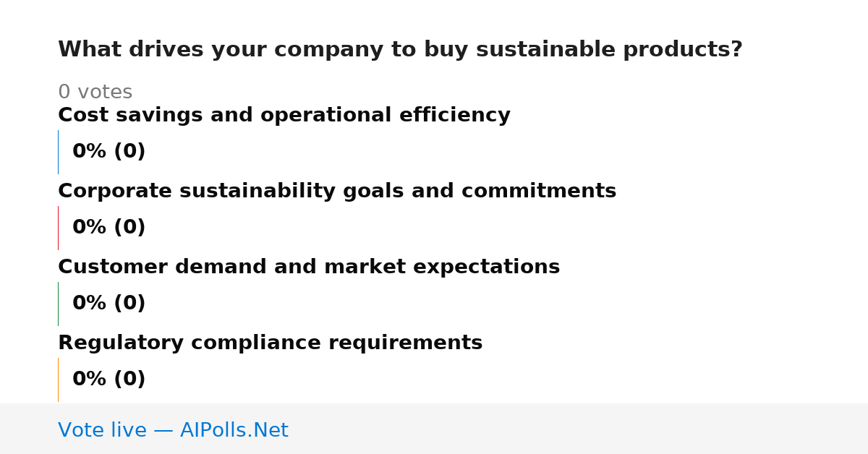868x454 pixels.
Task: Click the green bar for Customer demand
Action: [58, 304]
